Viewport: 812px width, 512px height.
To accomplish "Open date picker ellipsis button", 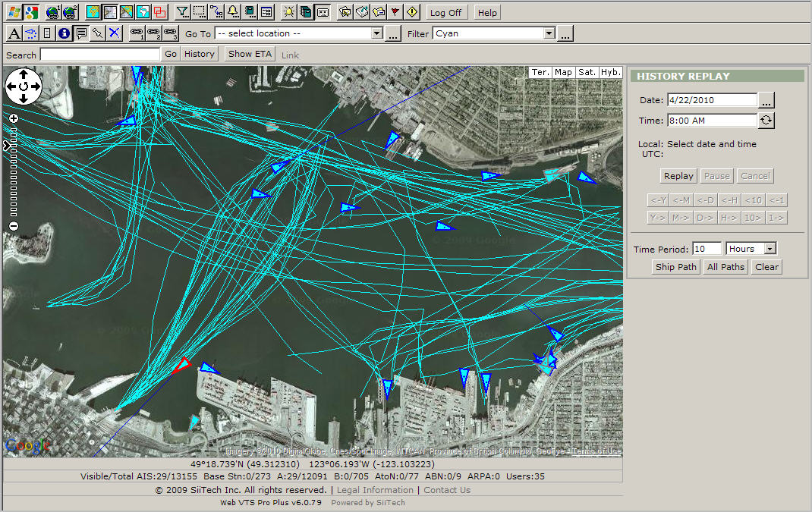I will pyautogui.click(x=766, y=100).
